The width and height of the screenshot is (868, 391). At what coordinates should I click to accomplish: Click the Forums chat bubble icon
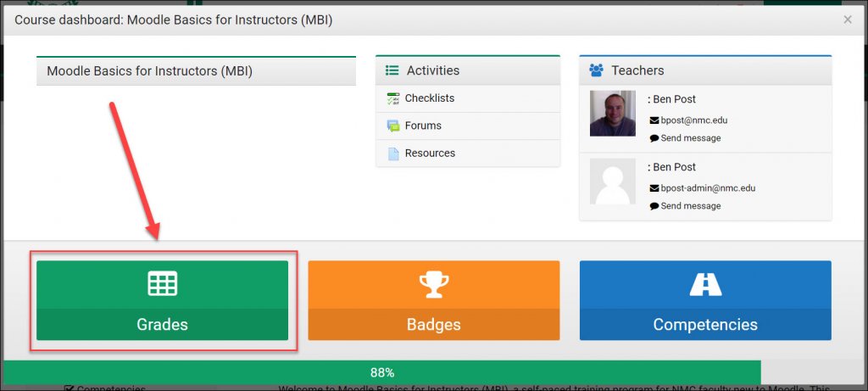point(393,126)
